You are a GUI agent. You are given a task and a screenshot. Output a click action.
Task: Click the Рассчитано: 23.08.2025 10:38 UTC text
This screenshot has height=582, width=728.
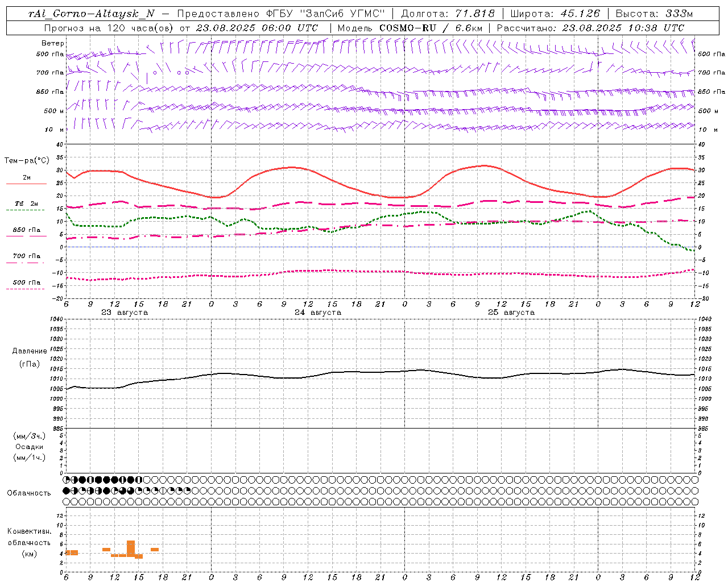(590, 28)
